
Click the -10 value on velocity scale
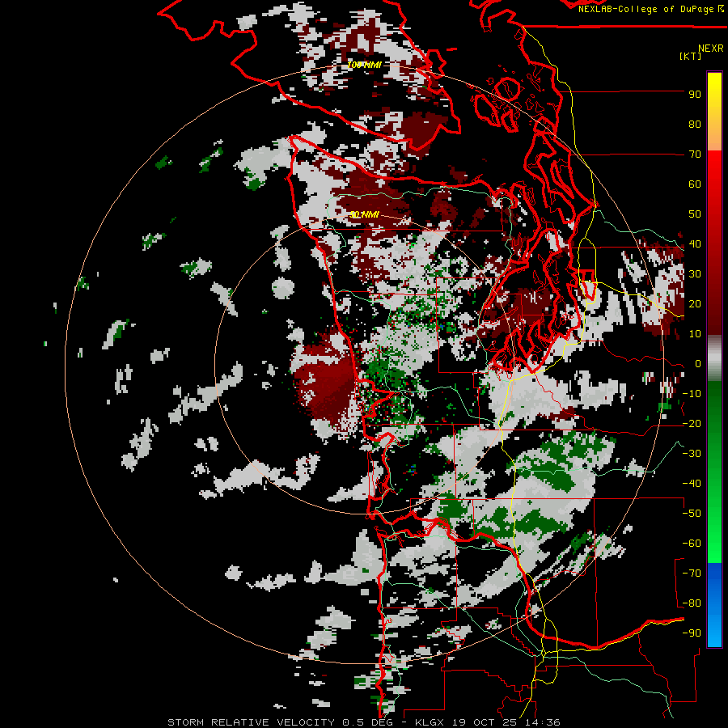pos(692,394)
